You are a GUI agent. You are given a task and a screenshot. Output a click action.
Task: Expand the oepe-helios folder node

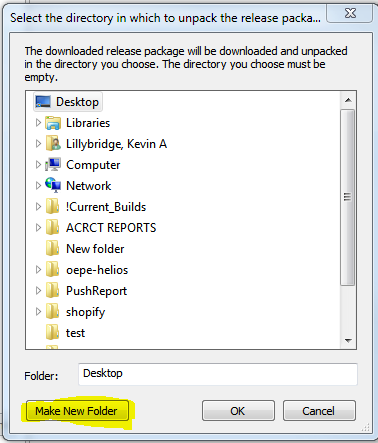38,270
